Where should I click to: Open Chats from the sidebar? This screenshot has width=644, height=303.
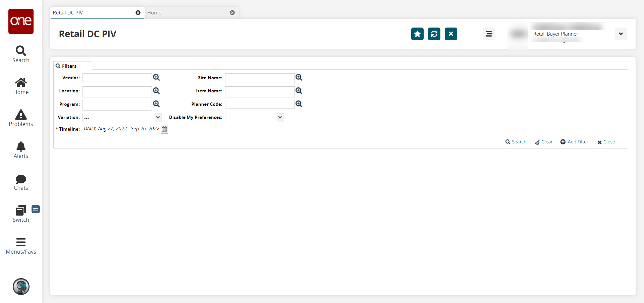(21, 182)
